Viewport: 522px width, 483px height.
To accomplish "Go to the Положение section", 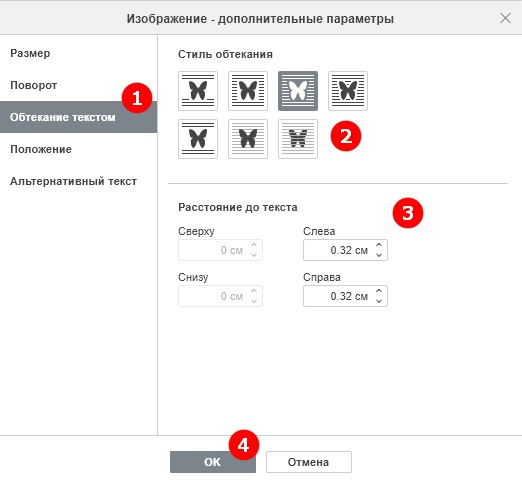I will tap(78, 149).
